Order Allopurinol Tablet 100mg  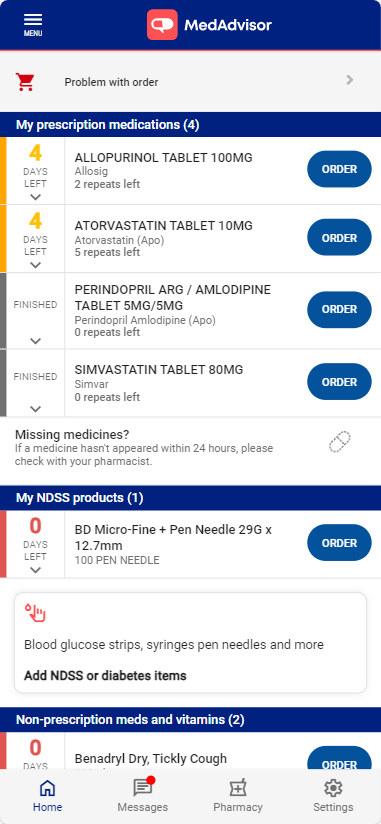(x=339, y=169)
